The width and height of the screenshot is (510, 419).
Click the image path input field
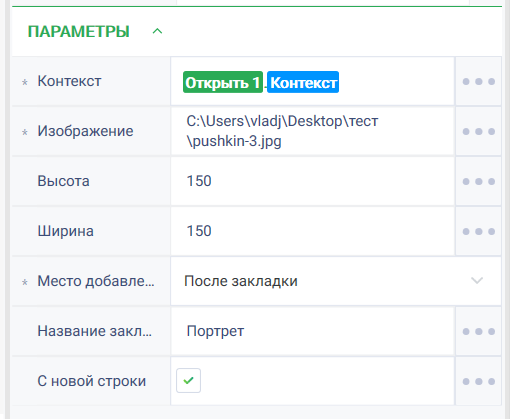313,131
